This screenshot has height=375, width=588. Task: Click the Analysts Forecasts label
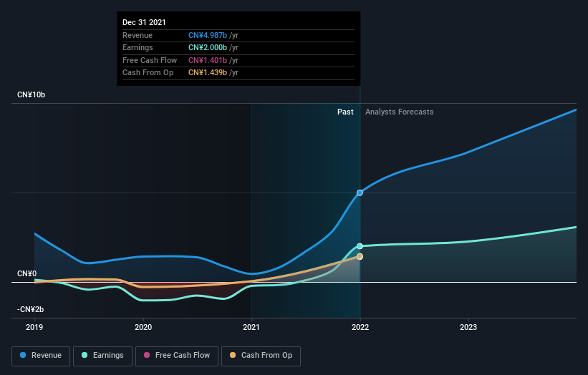pyautogui.click(x=400, y=112)
